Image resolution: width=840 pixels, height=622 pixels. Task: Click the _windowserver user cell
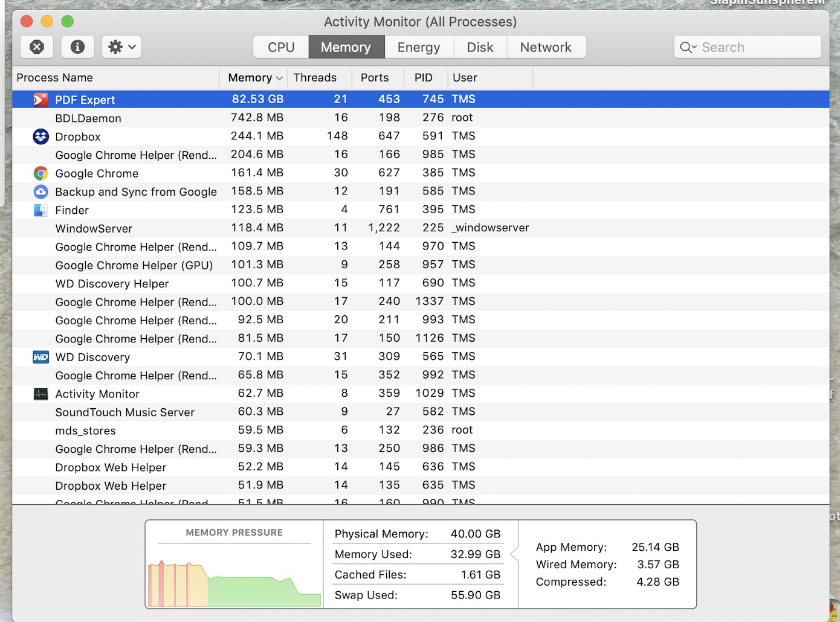(490, 228)
